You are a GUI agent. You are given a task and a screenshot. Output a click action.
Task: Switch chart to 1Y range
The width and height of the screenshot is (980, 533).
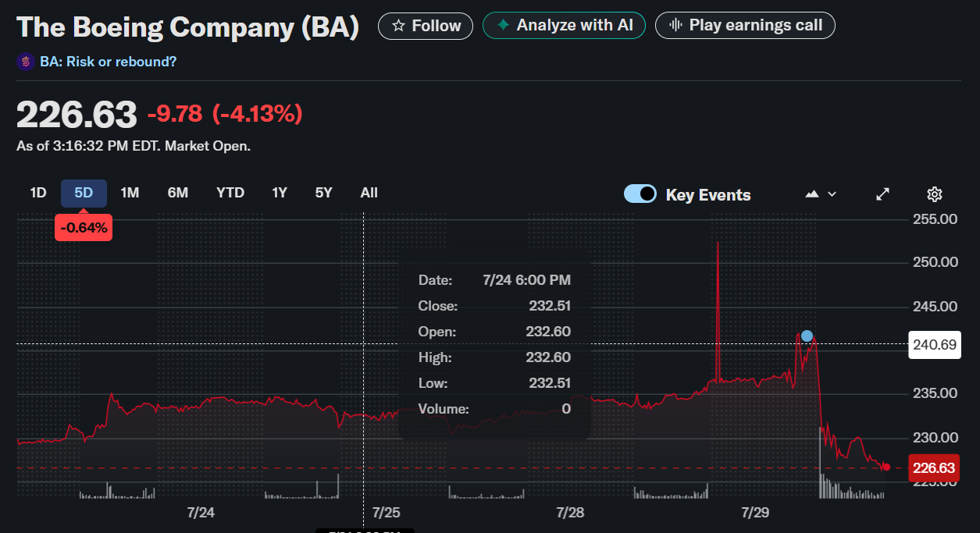(280, 193)
